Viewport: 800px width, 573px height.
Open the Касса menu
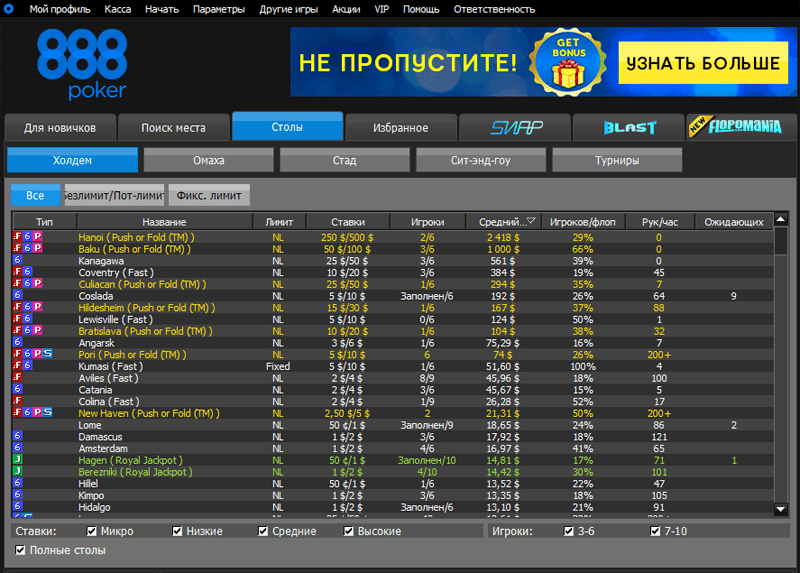pos(118,9)
